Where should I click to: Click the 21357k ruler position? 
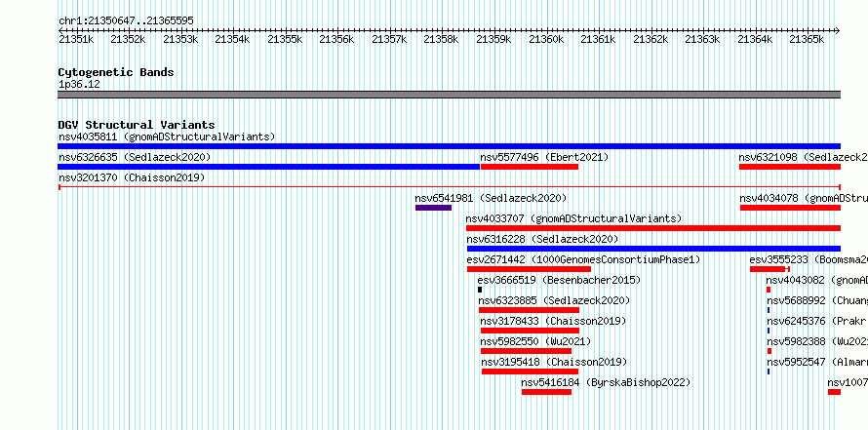coord(389,39)
